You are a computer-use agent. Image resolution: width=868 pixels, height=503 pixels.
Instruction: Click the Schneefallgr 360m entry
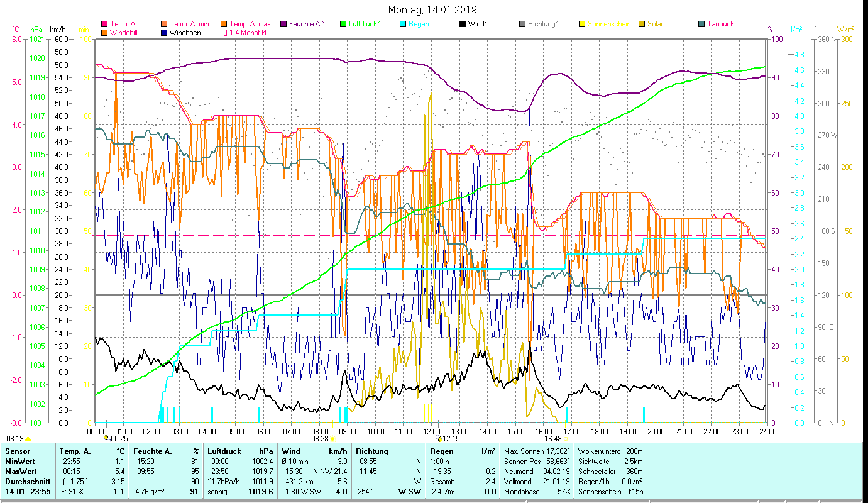[610, 472]
